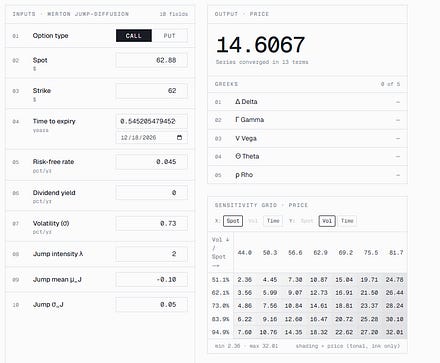This screenshot has width=440, height=363.
Task: Click the Option type label
Action: click(x=50, y=36)
